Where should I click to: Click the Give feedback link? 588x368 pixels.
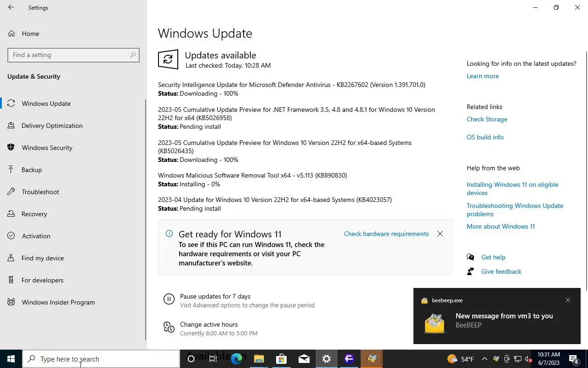pyautogui.click(x=501, y=271)
